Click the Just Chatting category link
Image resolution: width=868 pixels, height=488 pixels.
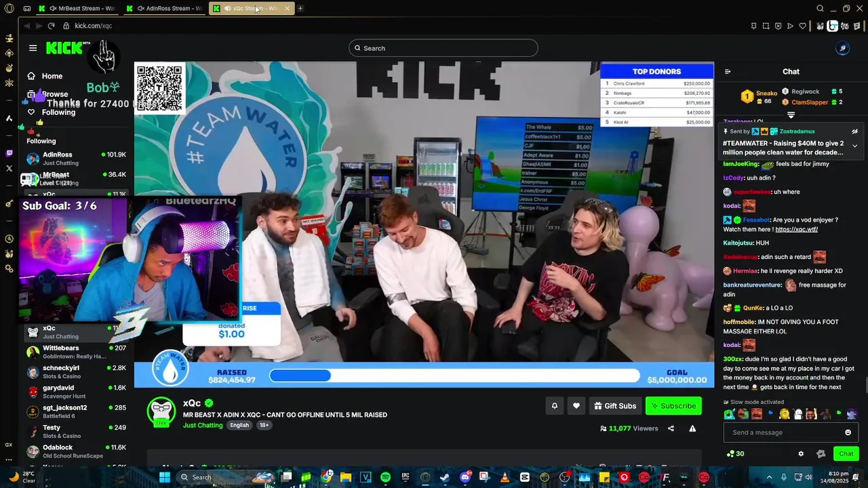tap(203, 425)
